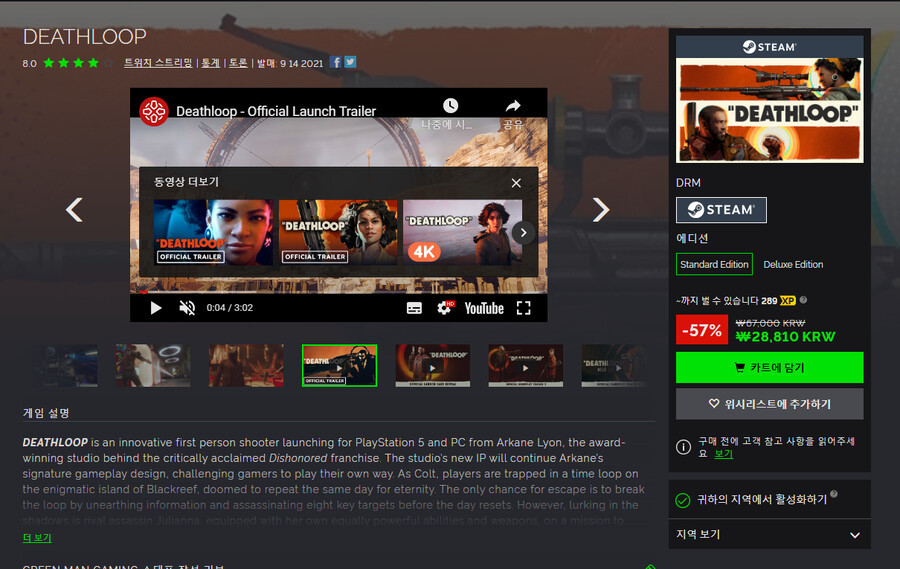Add the game to wishlist
Image resolution: width=900 pixels, height=569 pixels.
pyautogui.click(x=769, y=404)
